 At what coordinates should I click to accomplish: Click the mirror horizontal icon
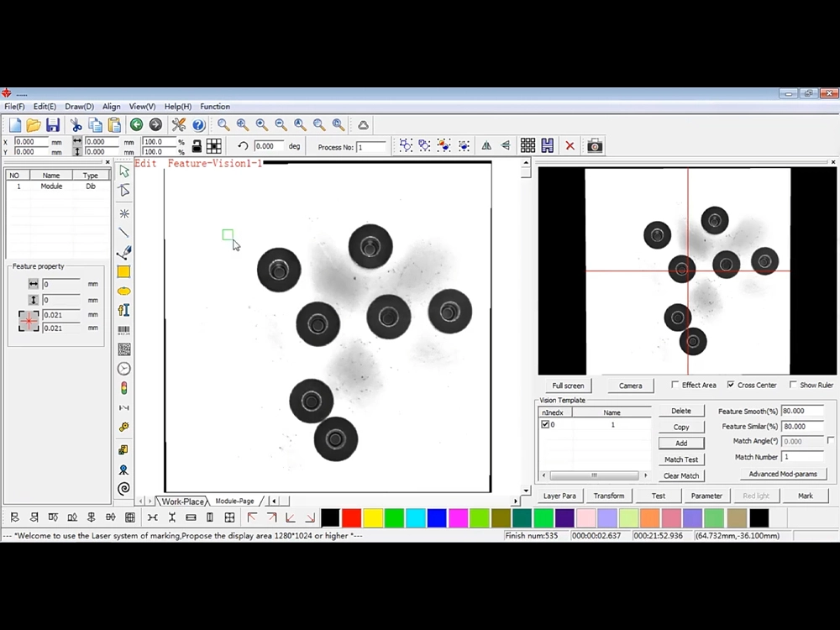486,146
